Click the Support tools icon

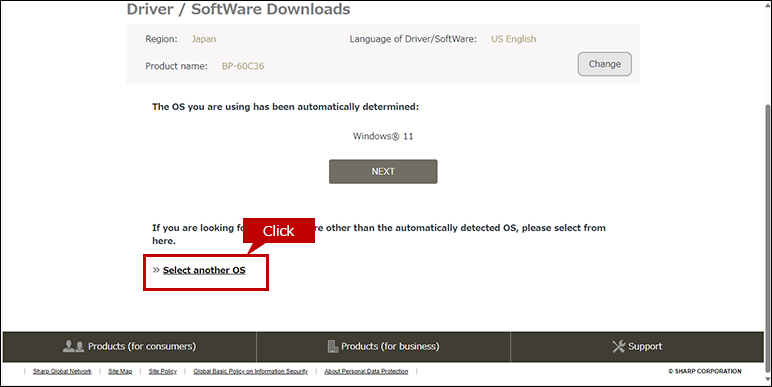coord(618,347)
